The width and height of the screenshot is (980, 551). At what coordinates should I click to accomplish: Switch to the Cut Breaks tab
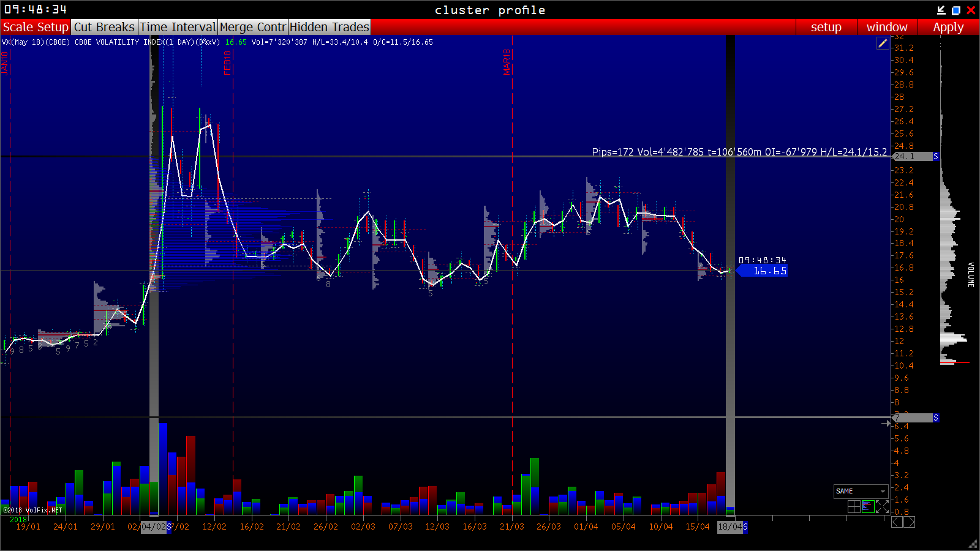pyautogui.click(x=104, y=27)
